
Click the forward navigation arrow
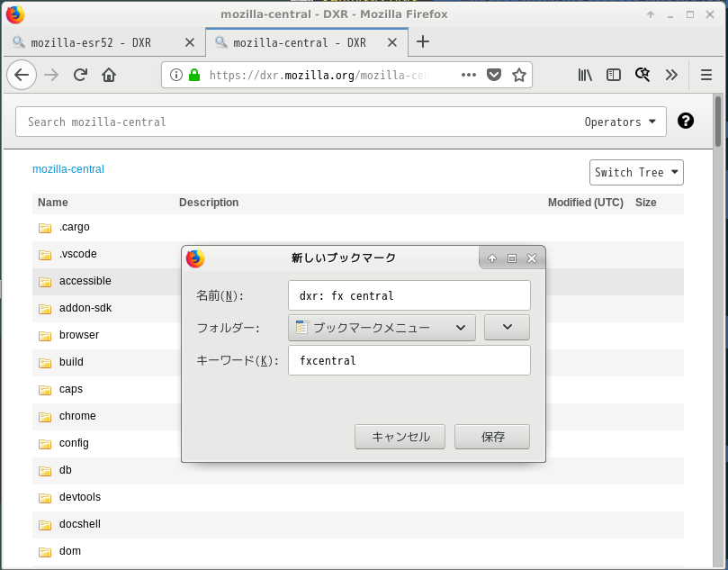(51, 75)
